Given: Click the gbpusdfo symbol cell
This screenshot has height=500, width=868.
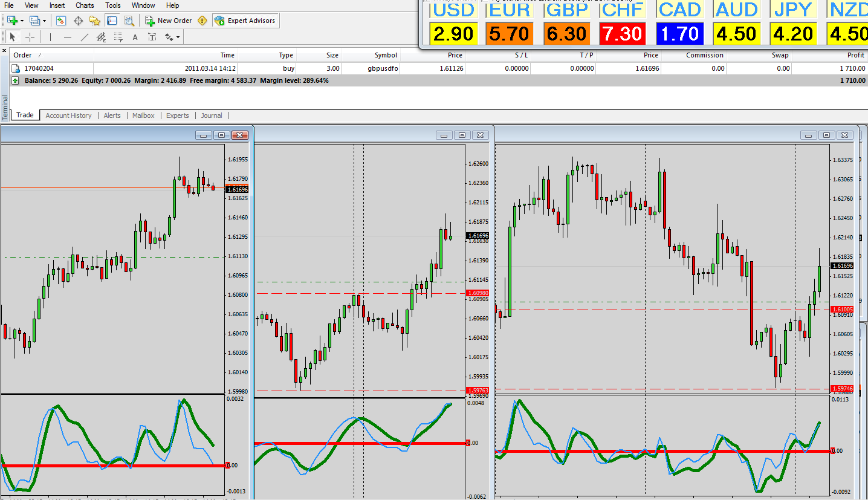Looking at the screenshot, I should point(383,68).
